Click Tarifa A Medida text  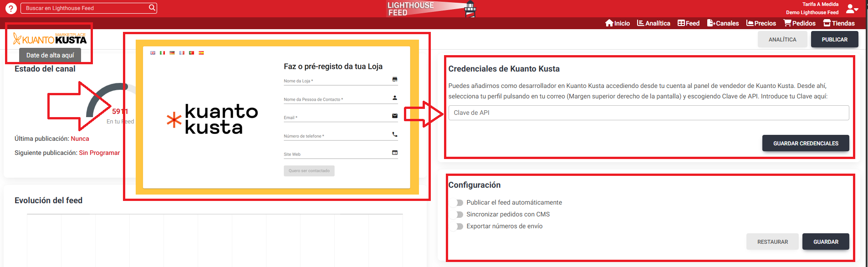click(820, 4)
